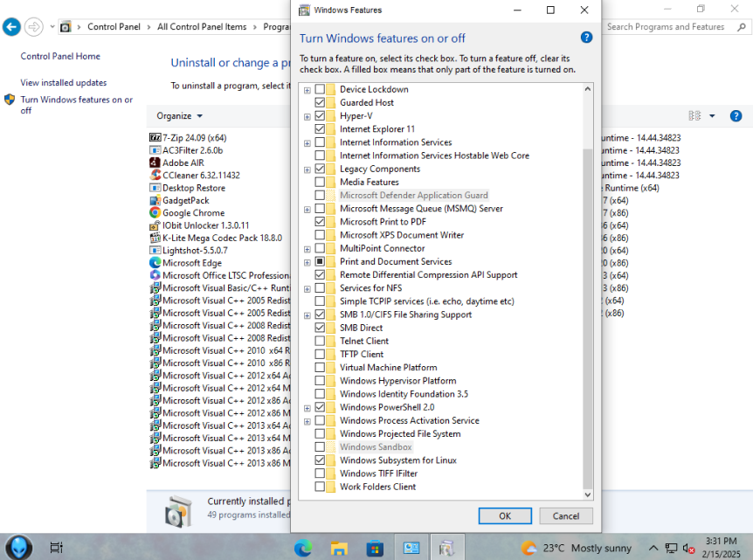Viewport: 753px width, 560px height.
Task: Click Turn Windows features on or off link
Action: (76, 105)
